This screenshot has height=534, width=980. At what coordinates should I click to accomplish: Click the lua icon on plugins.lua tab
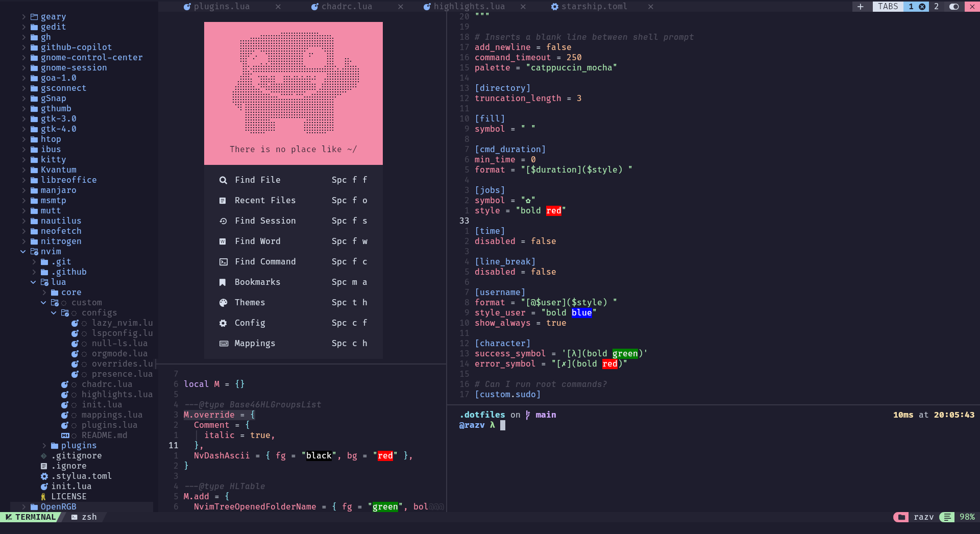point(187,7)
